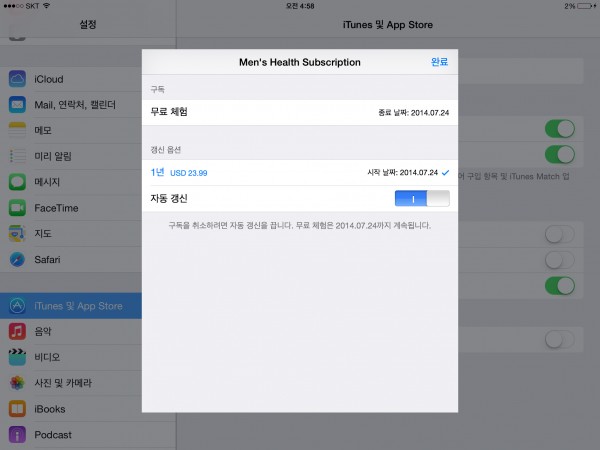Viewport: 600px width, 450px height.
Task: Open the Reminders (미리 알림) icon
Action: pos(17,156)
